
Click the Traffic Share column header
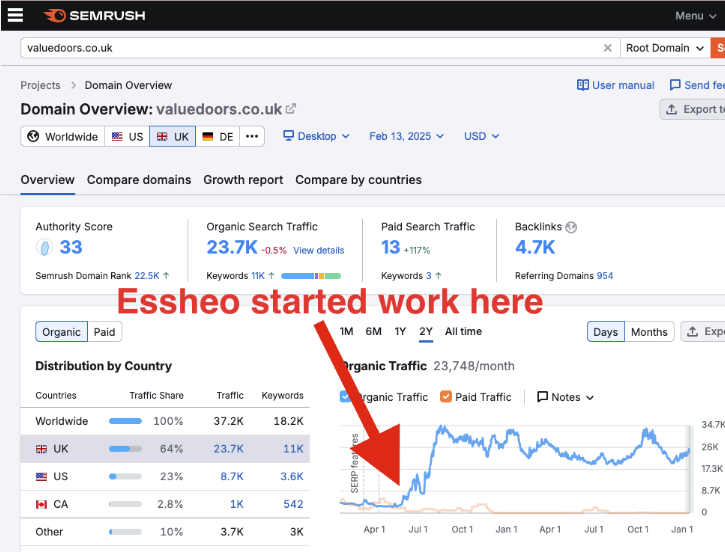pyautogui.click(x=156, y=396)
